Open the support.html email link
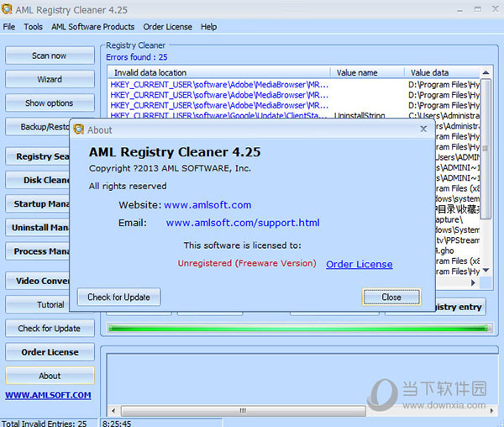Image resolution: width=504 pixels, height=427 pixels. click(x=243, y=223)
